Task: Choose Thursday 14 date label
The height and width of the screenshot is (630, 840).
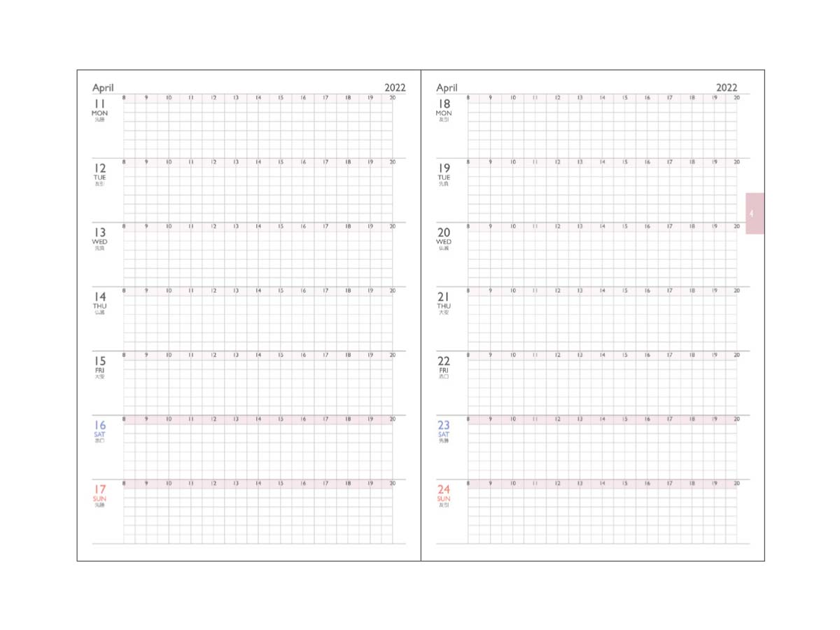Action: (x=100, y=297)
